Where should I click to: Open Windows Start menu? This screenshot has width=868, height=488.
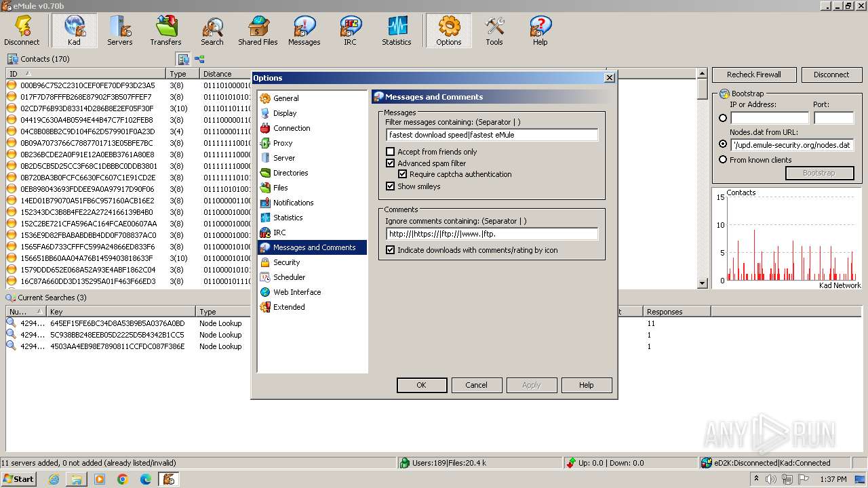pyautogui.click(x=18, y=479)
